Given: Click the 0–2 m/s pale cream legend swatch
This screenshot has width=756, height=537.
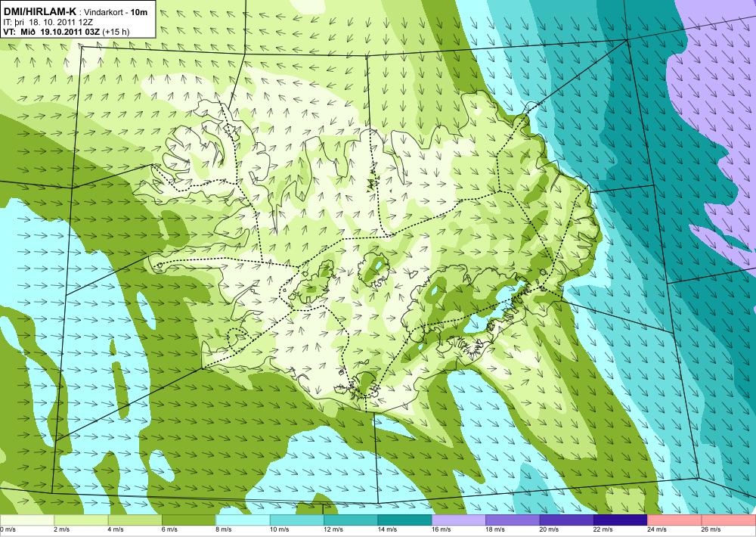Looking at the screenshot, I should (26, 520).
